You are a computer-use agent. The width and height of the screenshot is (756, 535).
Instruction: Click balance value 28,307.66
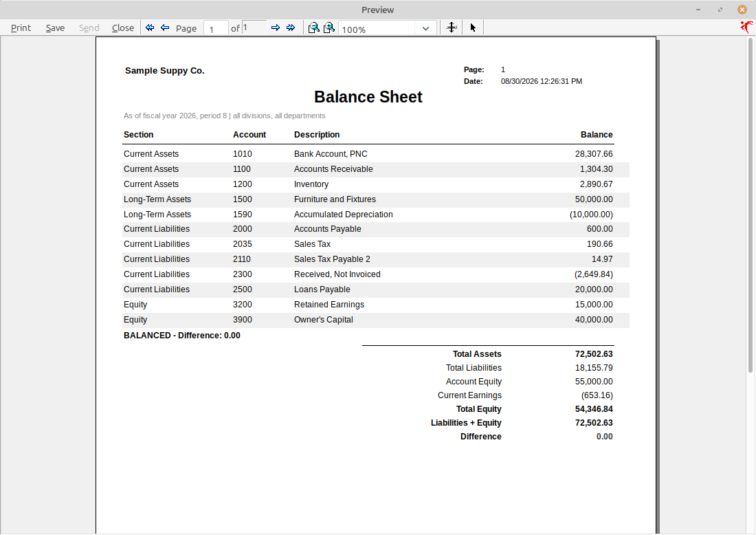pyautogui.click(x=594, y=154)
